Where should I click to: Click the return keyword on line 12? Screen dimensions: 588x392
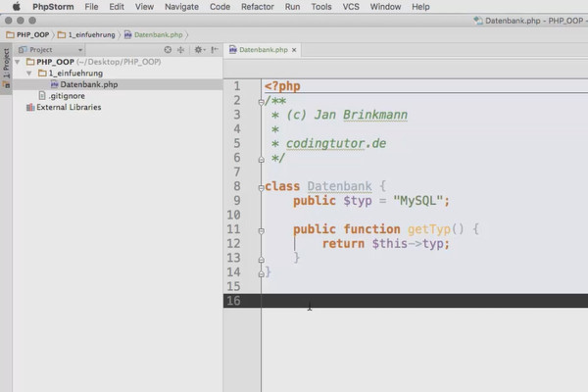click(343, 243)
